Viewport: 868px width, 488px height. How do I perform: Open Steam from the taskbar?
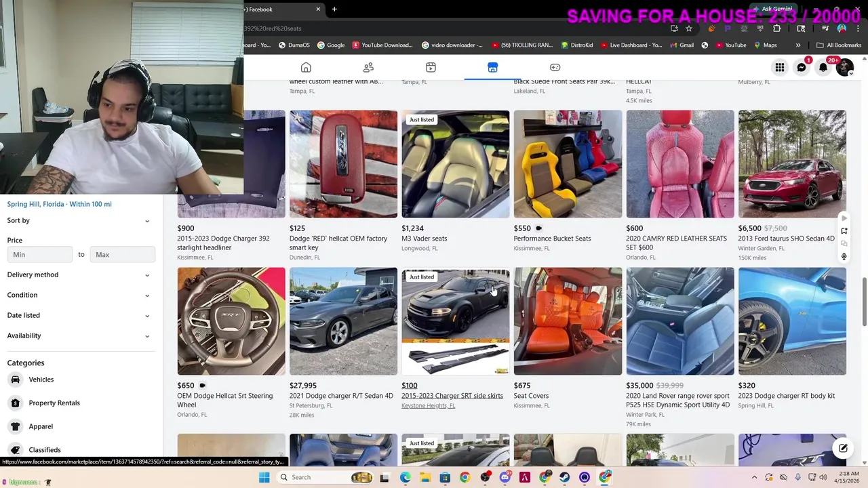pyautogui.click(x=565, y=477)
